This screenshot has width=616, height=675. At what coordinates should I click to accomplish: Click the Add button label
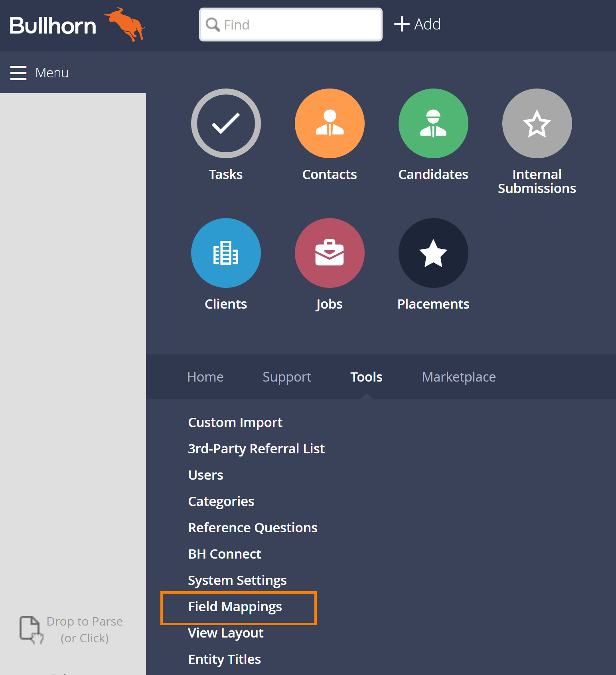[427, 24]
